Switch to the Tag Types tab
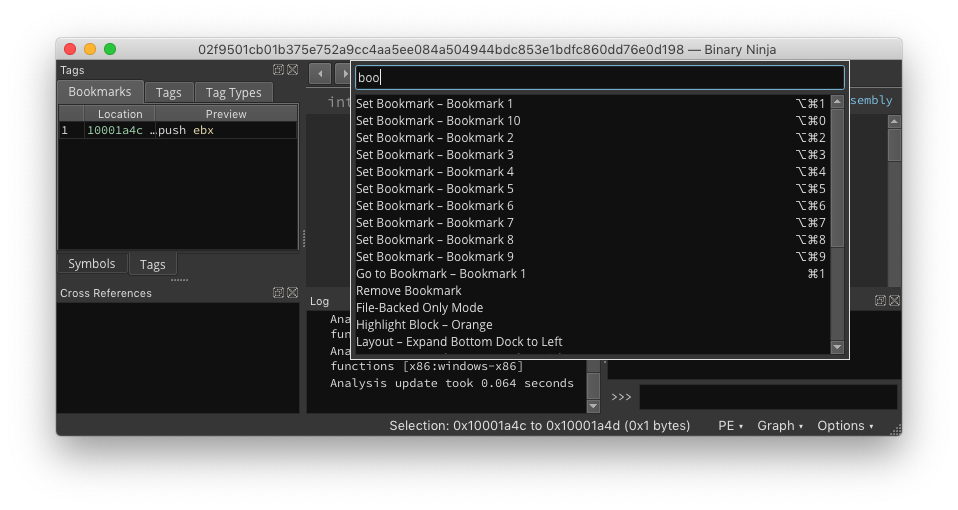The image size is (958, 510). (x=232, y=93)
